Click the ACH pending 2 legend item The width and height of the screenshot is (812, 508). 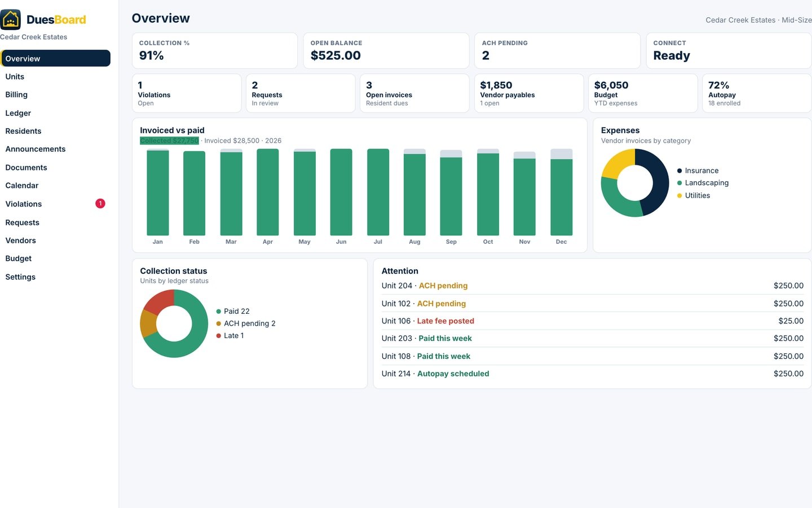(x=246, y=323)
